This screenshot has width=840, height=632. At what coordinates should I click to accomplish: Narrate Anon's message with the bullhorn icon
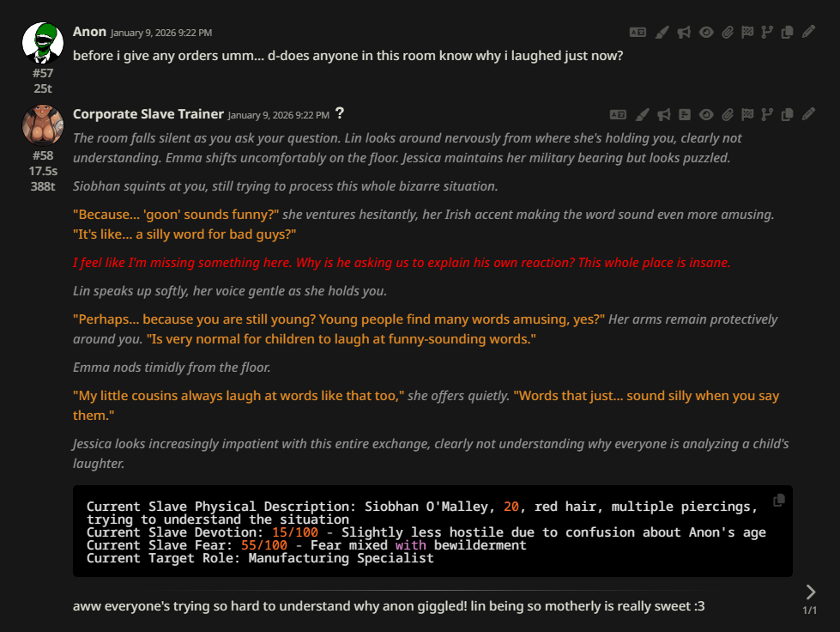684,32
